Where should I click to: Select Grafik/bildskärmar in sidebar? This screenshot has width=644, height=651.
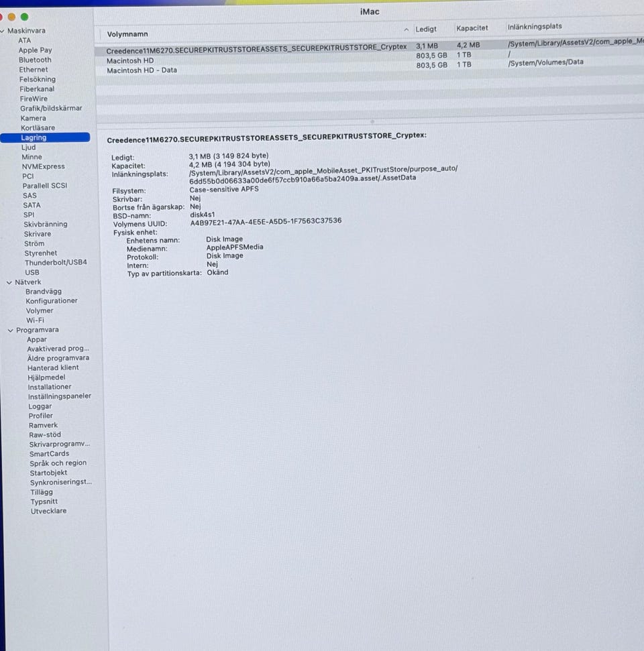coord(51,109)
